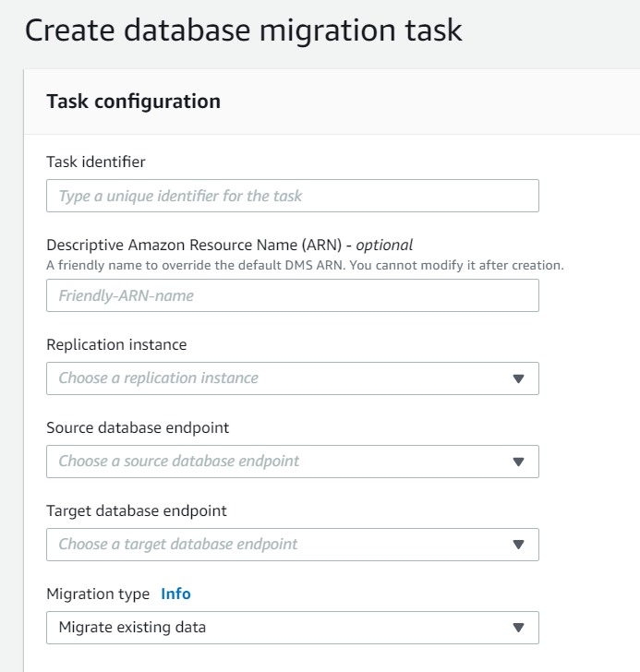640x672 pixels.
Task: Open the Info link beside Migration type
Action: pos(175,594)
